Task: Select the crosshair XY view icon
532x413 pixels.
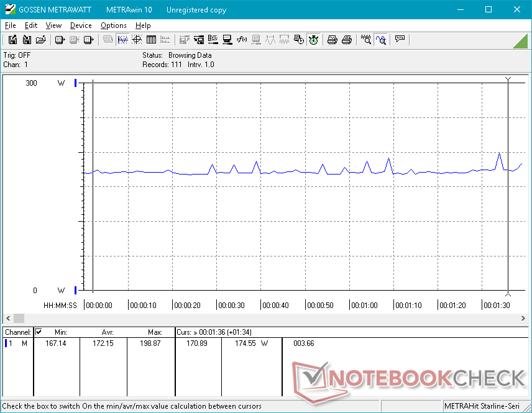Action: coord(137,40)
